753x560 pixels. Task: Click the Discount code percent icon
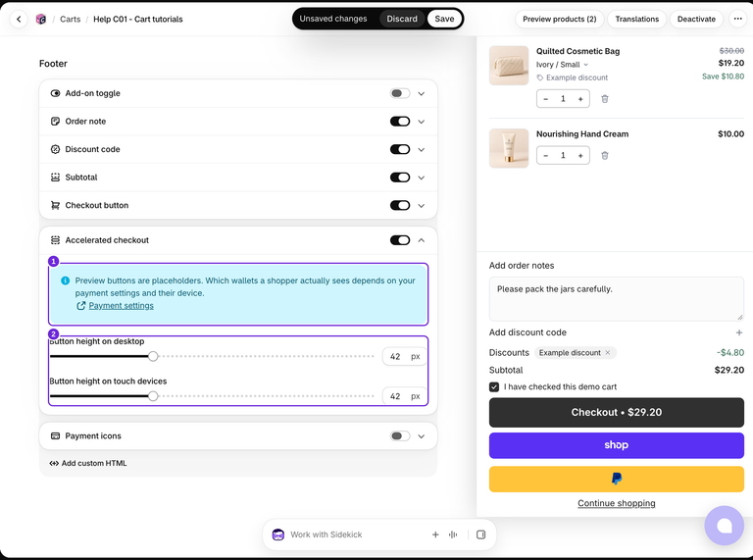click(x=55, y=149)
